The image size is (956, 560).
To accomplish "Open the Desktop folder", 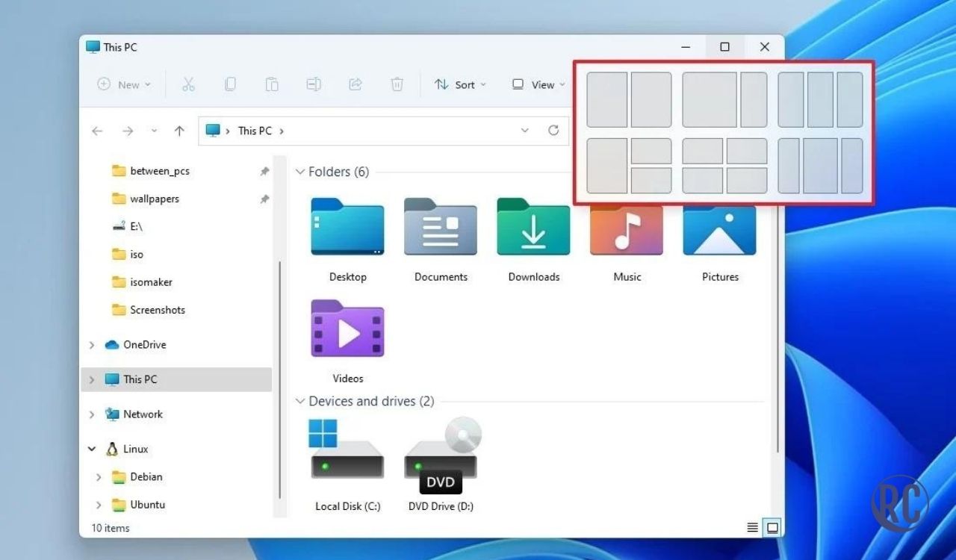I will click(347, 240).
